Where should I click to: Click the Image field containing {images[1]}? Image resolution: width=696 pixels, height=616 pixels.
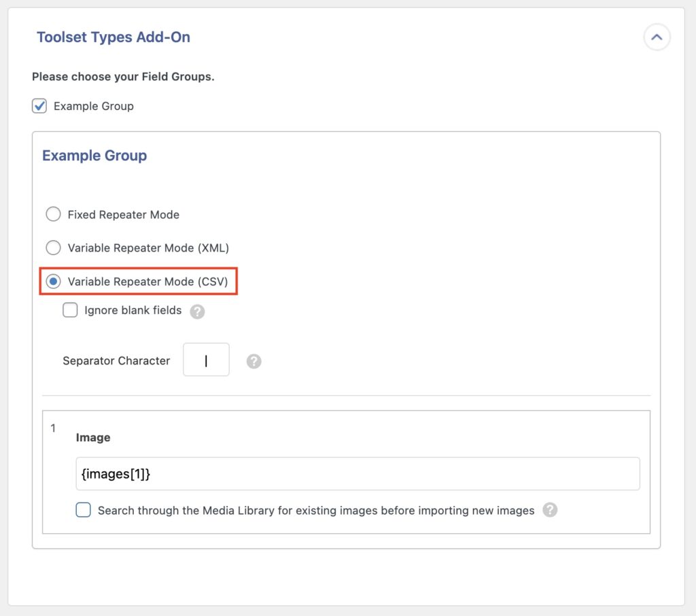point(357,473)
